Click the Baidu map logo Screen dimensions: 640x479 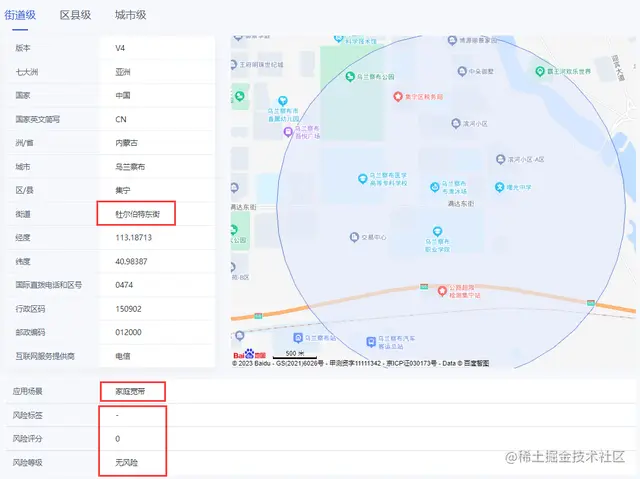[249, 355]
